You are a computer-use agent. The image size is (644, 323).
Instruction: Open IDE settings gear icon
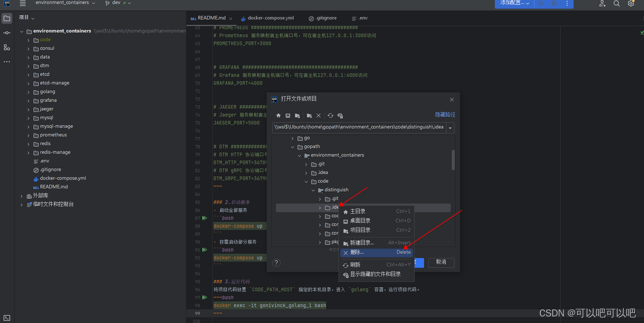(x=631, y=4)
